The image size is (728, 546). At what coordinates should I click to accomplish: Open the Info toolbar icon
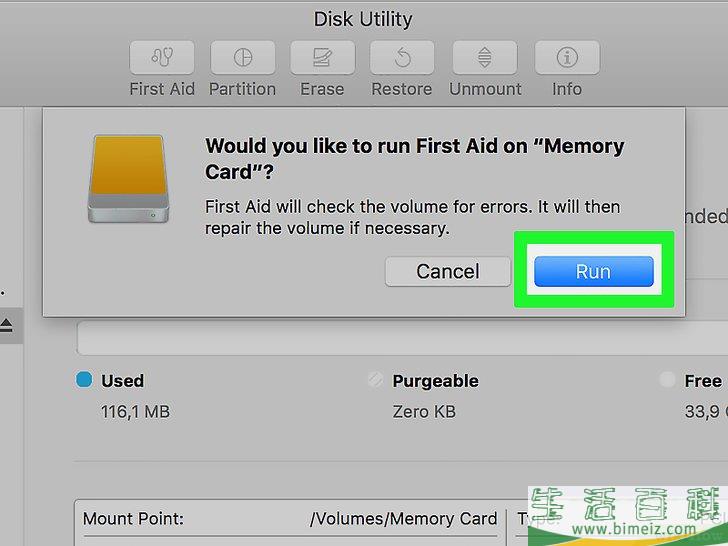point(567,57)
